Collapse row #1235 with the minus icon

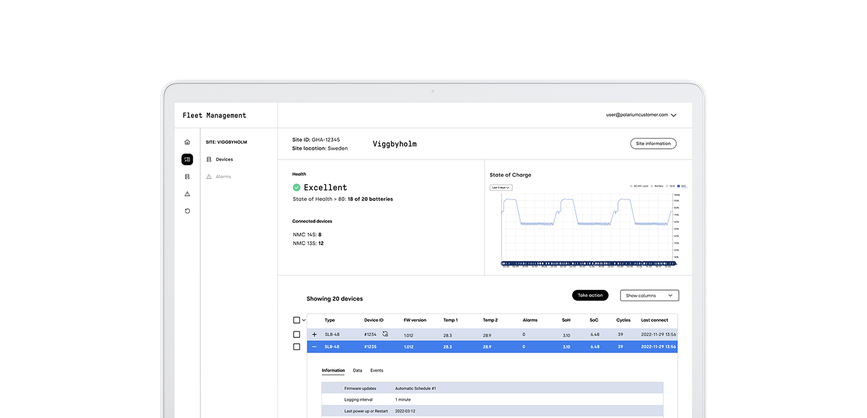pyautogui.click(x=315, y=347)
